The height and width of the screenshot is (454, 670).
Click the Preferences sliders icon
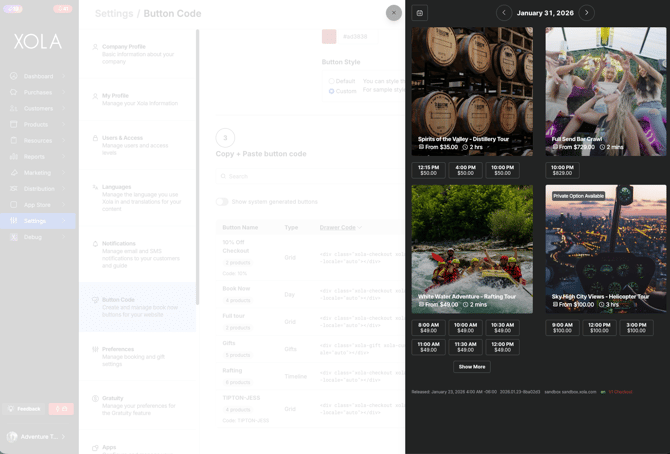tap(95, 349)
